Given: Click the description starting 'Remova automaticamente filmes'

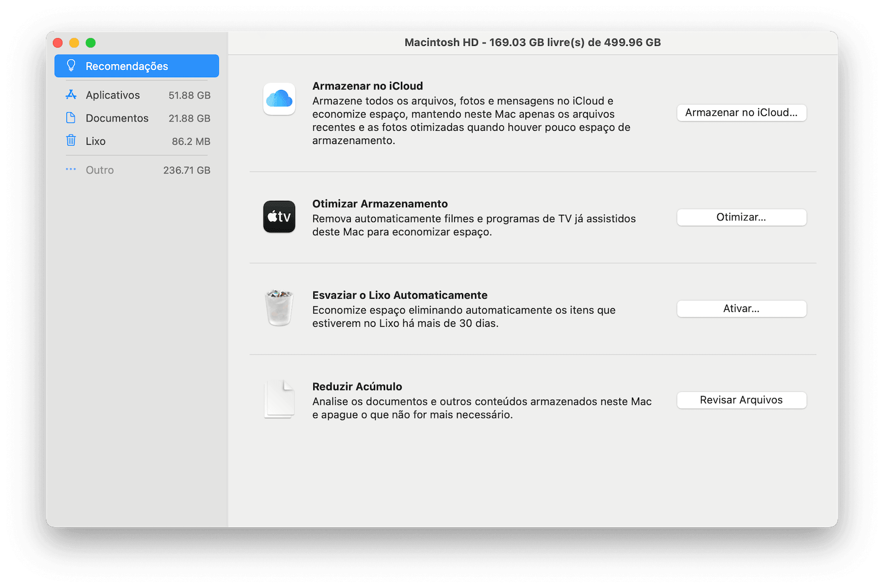Looking at the screenshot, I should coord(474,225).
